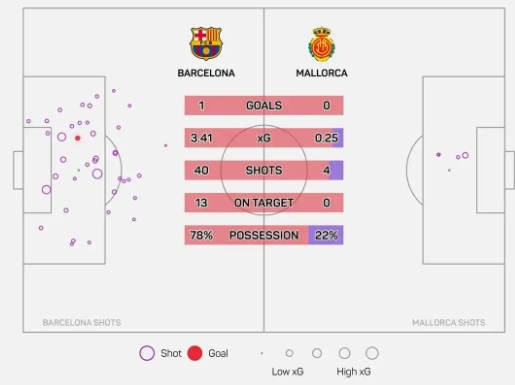Click the largest High xG legend circle
The width and height of the screenshot is (515, 385).
[x=372, y=353]
